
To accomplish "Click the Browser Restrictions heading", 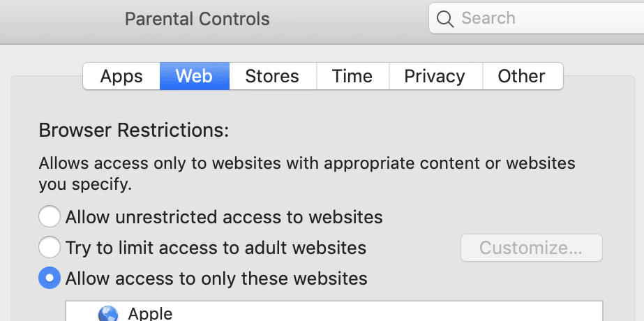I will tap(134, 130).
